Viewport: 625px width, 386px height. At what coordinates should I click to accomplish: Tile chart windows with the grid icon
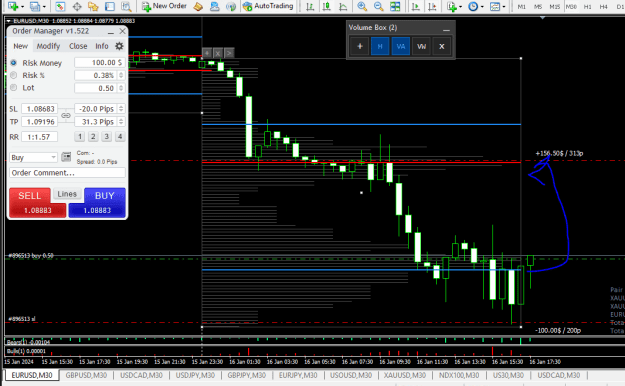[395, 6]
